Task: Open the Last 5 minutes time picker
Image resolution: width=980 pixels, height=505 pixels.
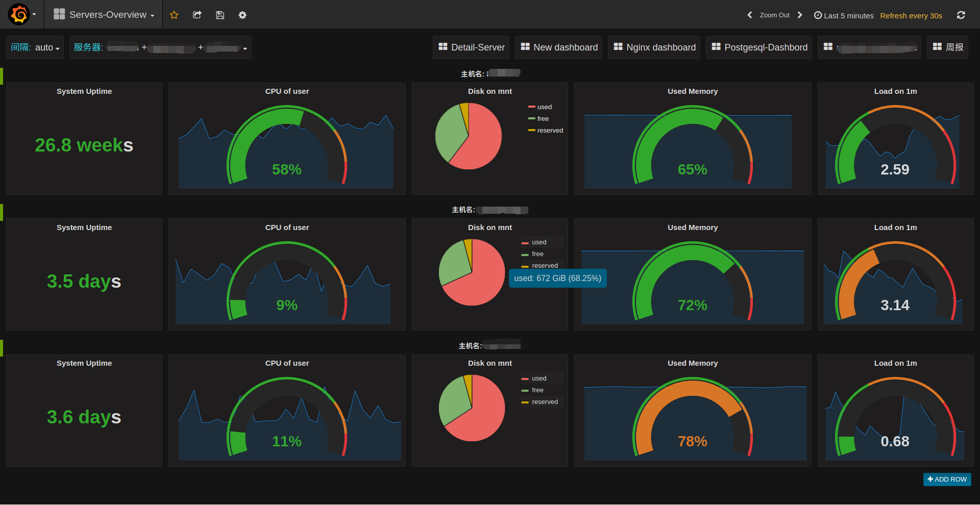Action: pyautogui.click(x=844, y=15)
